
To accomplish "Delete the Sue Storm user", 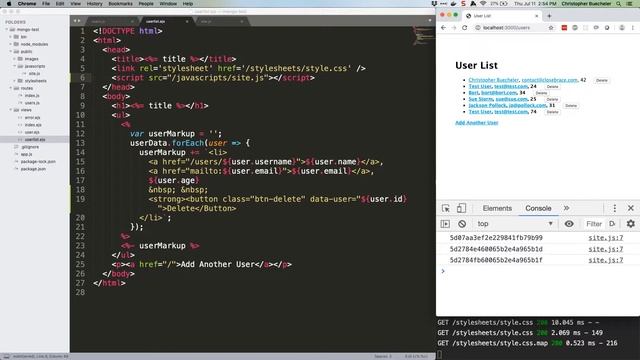I will coord(552,99).
